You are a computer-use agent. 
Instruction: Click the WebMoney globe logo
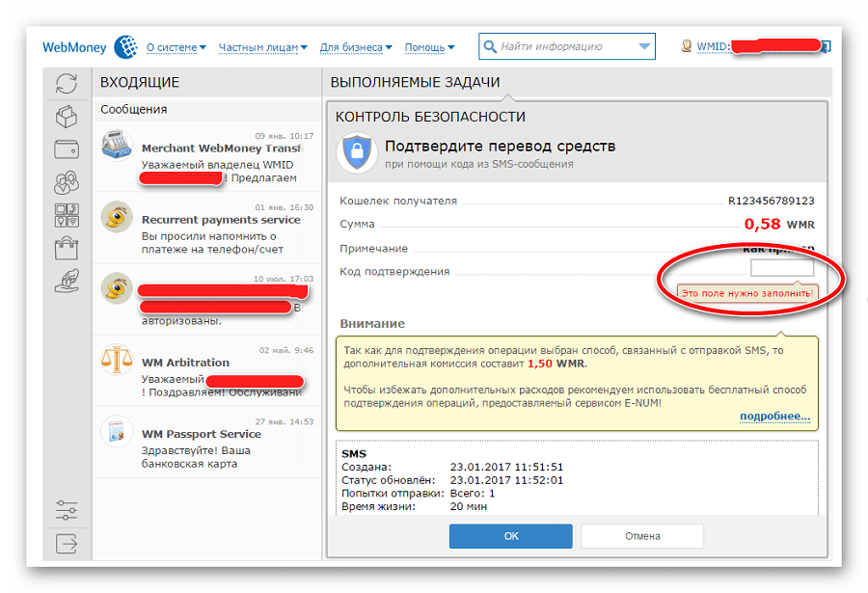[x=125, y=46]
